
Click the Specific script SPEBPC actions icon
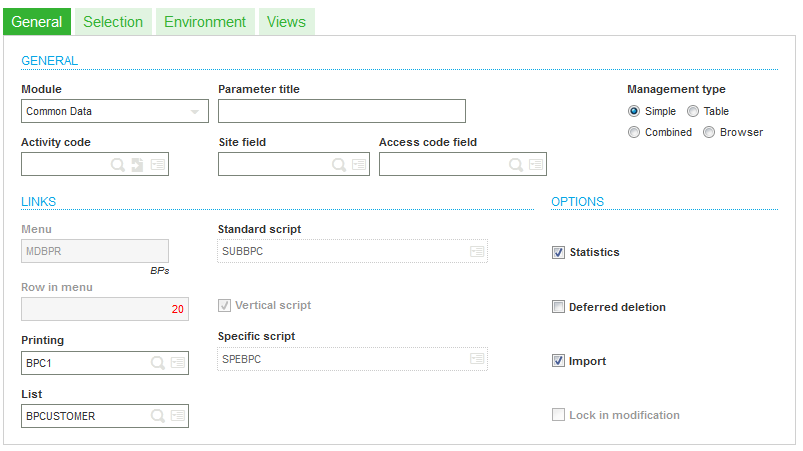point(477,359)
